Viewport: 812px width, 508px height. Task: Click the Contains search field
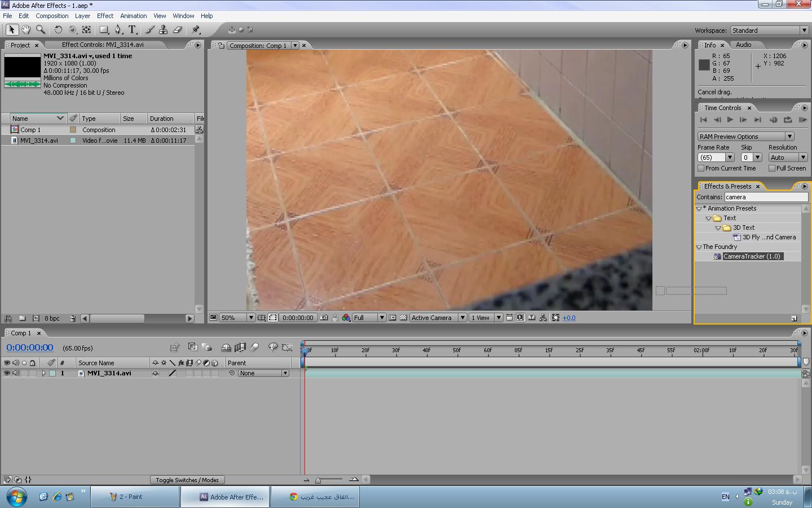click(766, 197)
